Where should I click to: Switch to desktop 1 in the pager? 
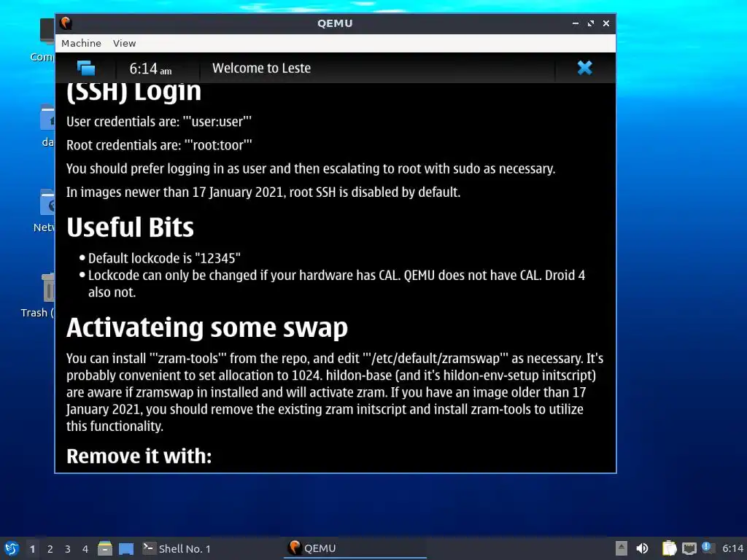[32, 549]
